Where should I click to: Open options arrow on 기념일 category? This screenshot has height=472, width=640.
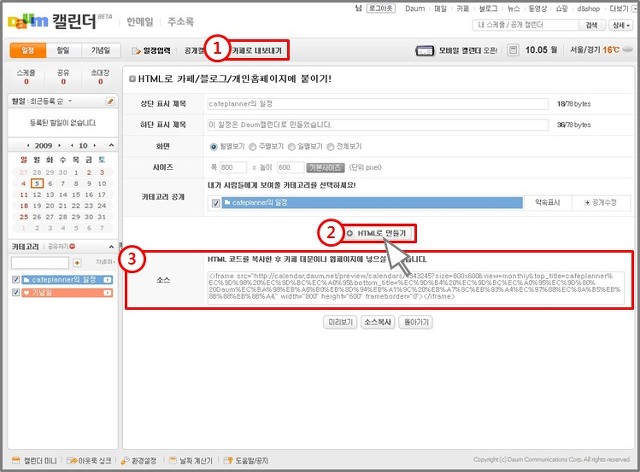point(107,293)
